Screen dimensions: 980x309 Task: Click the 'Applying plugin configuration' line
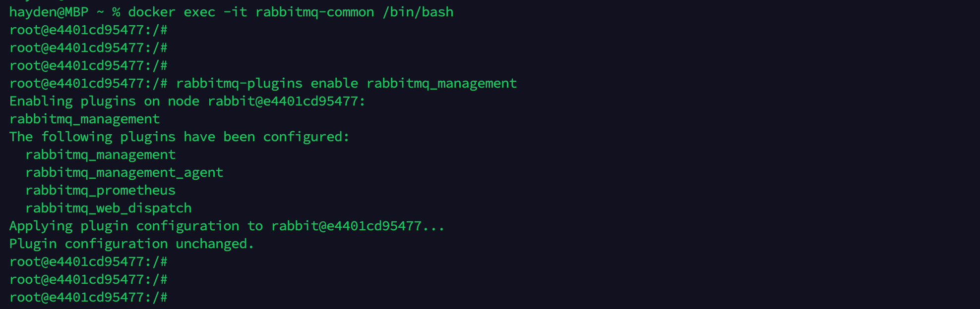pos(227,226)
